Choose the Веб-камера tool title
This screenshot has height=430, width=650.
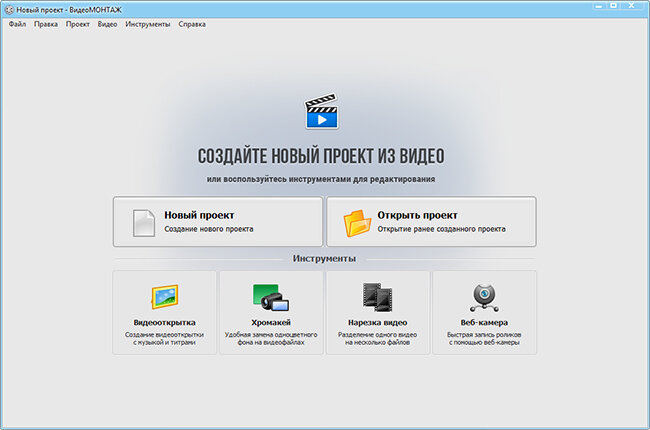(484, 322)
